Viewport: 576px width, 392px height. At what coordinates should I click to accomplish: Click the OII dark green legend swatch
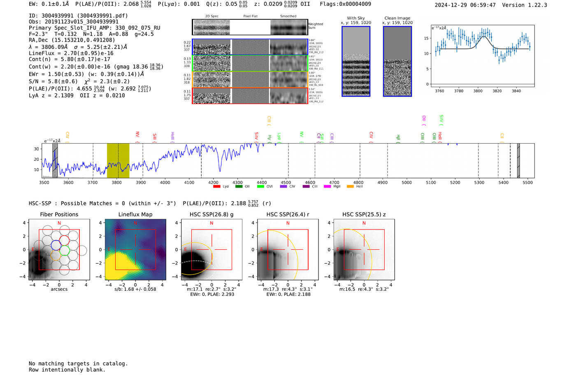point(239,187)
